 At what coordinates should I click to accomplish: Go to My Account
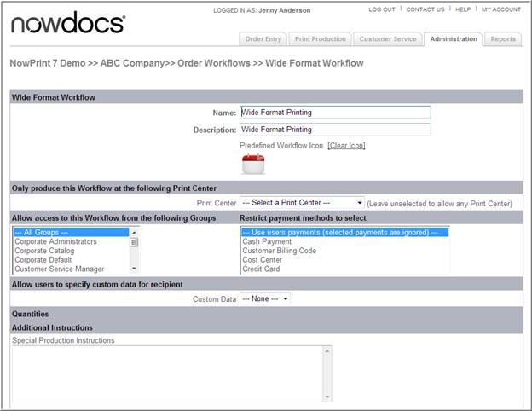coord(501,9)
